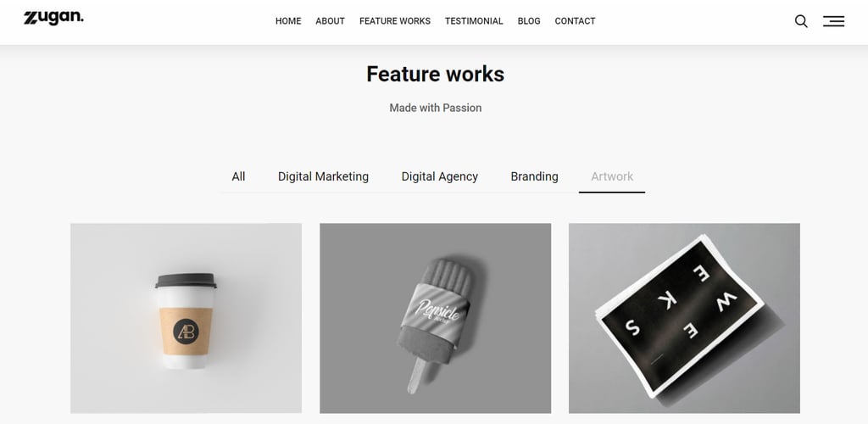The height and width of the screenshot is (424, 868).
Task: Open the About nav link
Action: pos(330,21)
